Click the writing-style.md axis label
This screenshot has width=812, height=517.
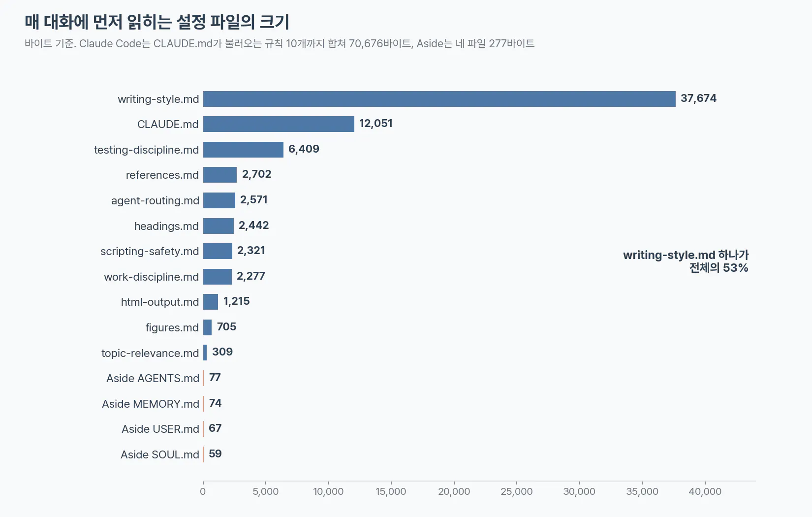[158, 99]
